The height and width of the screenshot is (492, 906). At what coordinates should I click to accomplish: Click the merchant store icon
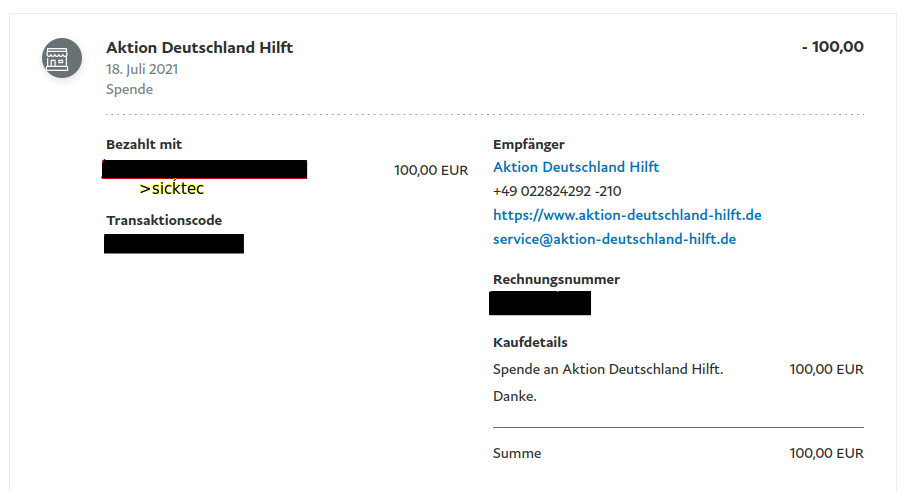tap(61, 58)
